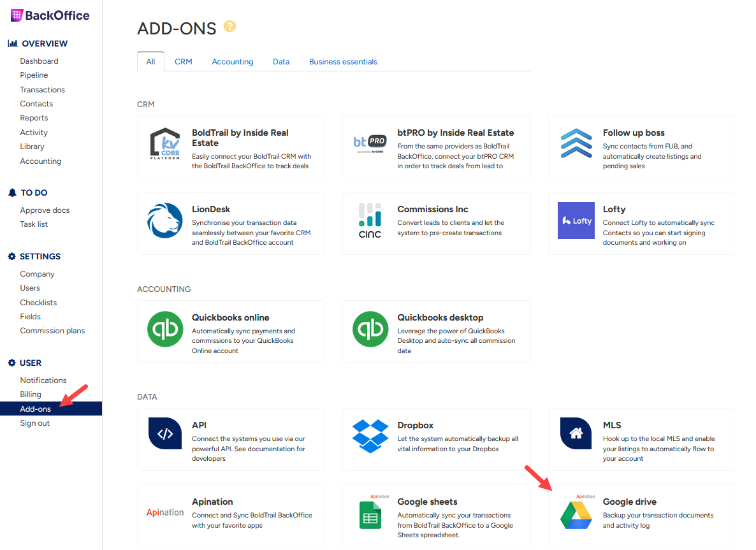Switch to the CRM tab
Viewport: 756px width, 550px height.
pyautogui.click(x=183, y=62)
